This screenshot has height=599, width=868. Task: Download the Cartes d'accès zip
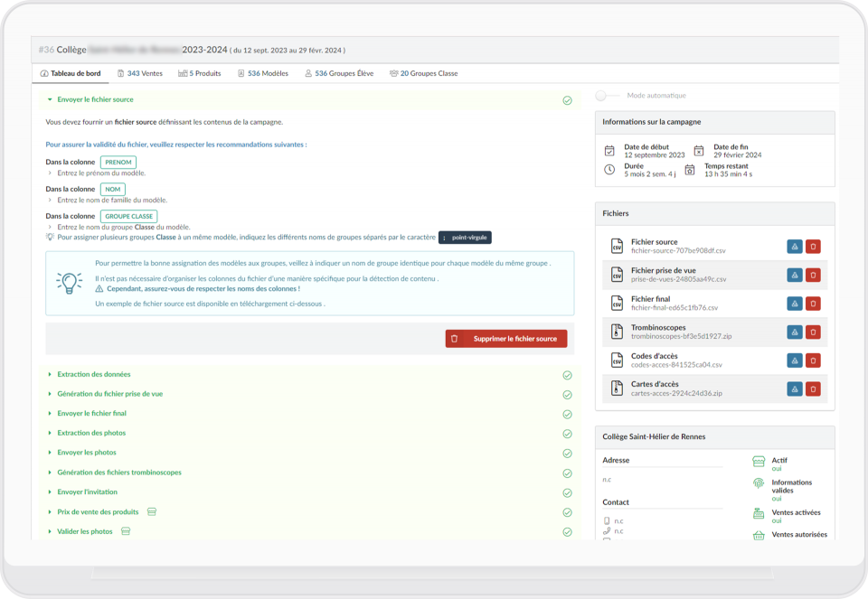point(795,388)
